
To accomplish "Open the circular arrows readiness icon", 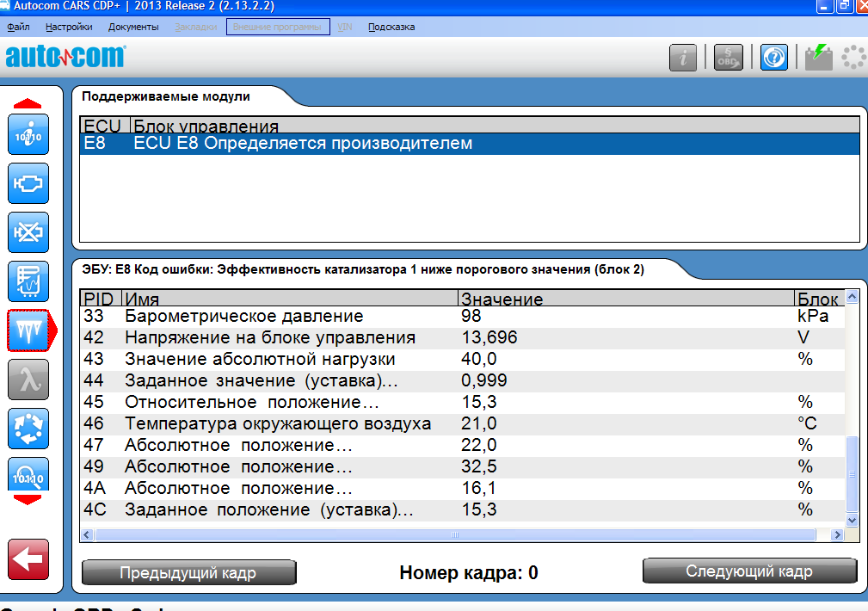I will click(x=28, y=428).
